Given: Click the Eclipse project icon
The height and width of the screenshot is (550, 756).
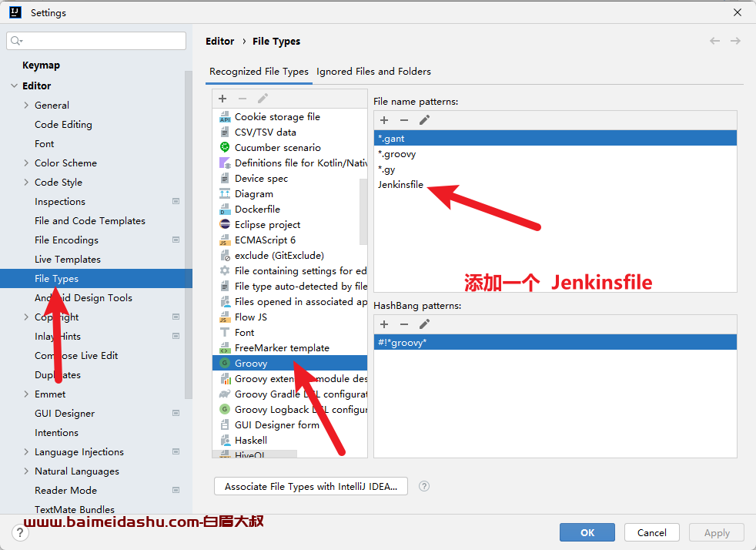Looking at the screenshot, I should tap(225, 224).
